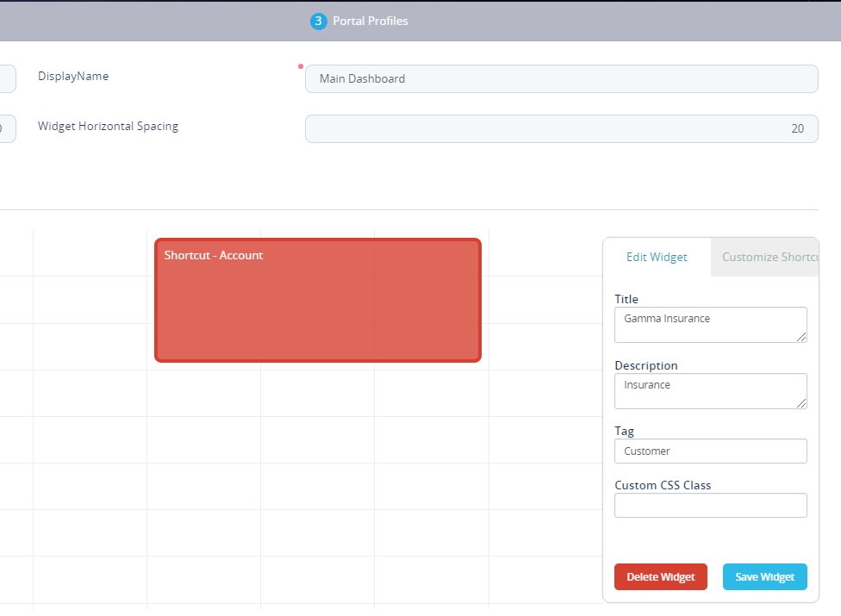Image resolution: width=841 pixels, height=616 pixels.
Task: Focus the Tag field containing Customer
Action: tap(710, 451)
